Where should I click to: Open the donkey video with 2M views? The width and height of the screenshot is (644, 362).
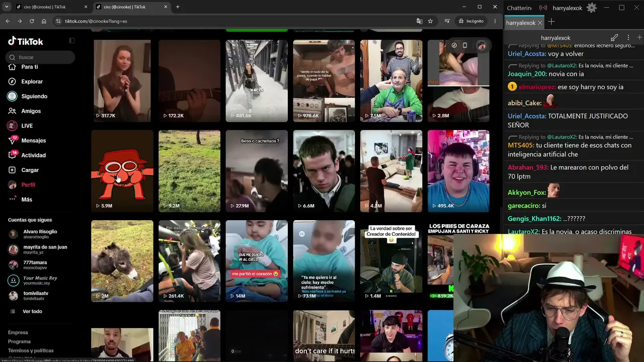click(122, 261)
